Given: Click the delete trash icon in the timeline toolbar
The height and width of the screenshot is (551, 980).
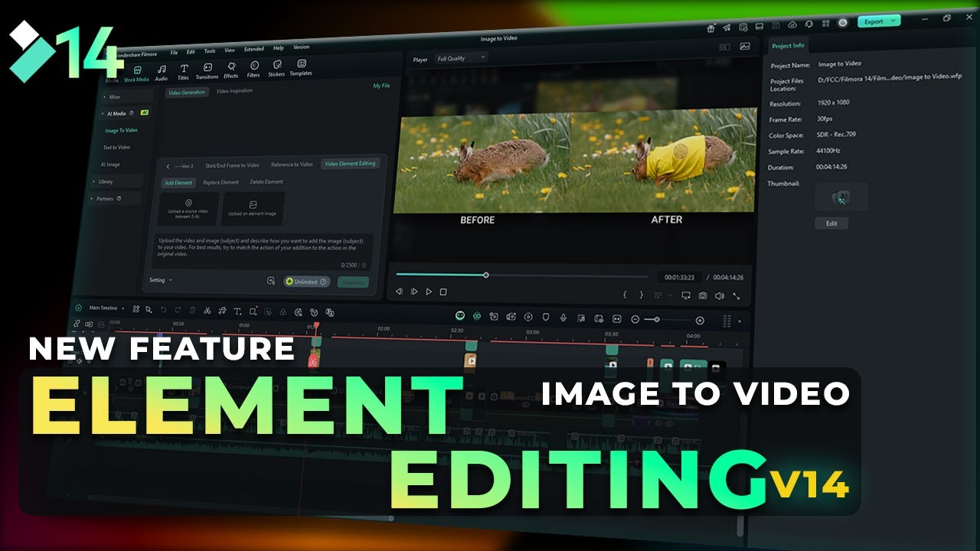Looking at the screenshot, I should tap(192, 310).
